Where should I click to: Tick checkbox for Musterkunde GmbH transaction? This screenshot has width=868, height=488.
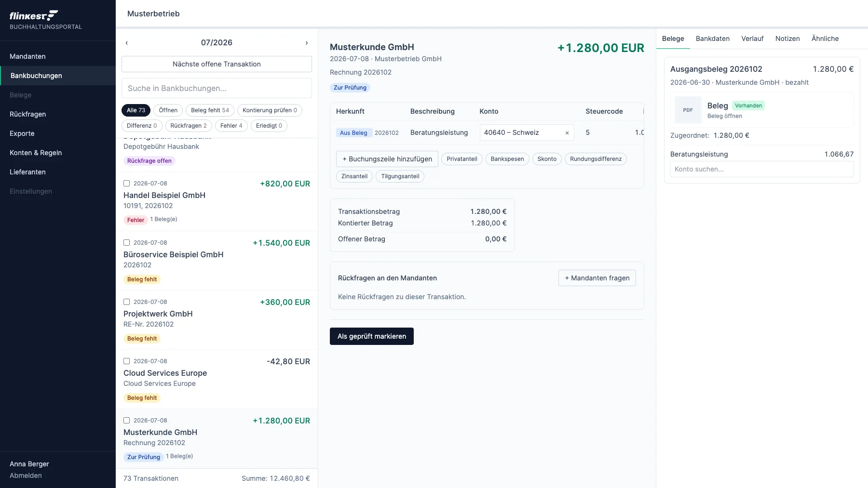point(127,421)
